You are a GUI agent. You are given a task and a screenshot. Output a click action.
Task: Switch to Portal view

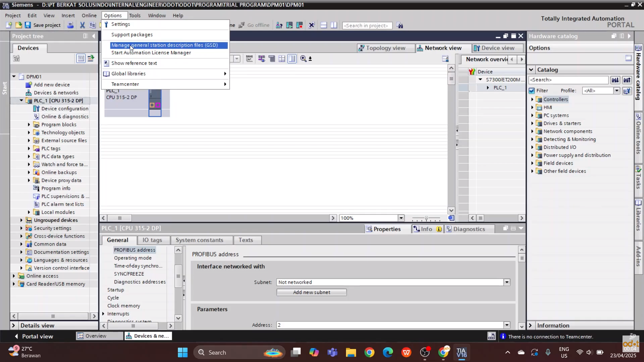[34, 337]
